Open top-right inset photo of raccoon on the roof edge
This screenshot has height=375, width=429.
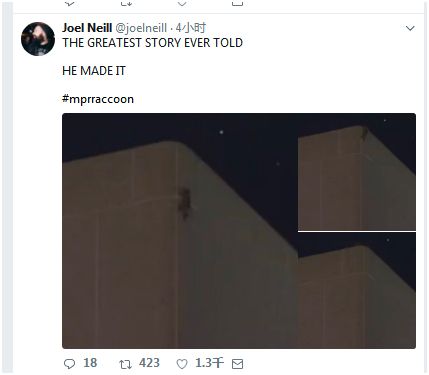(x=357, y=172)
